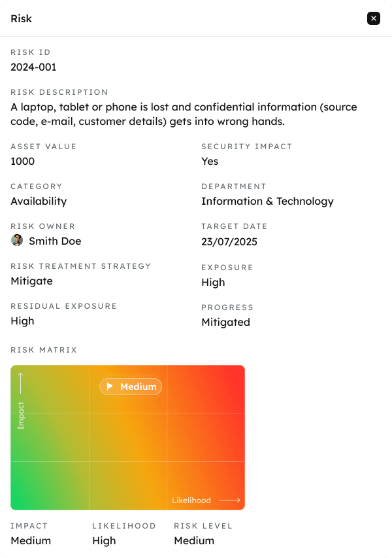Open the Medium marker on the risk matrix
Viewport: 392px width, 558px height.
(130, 387)
